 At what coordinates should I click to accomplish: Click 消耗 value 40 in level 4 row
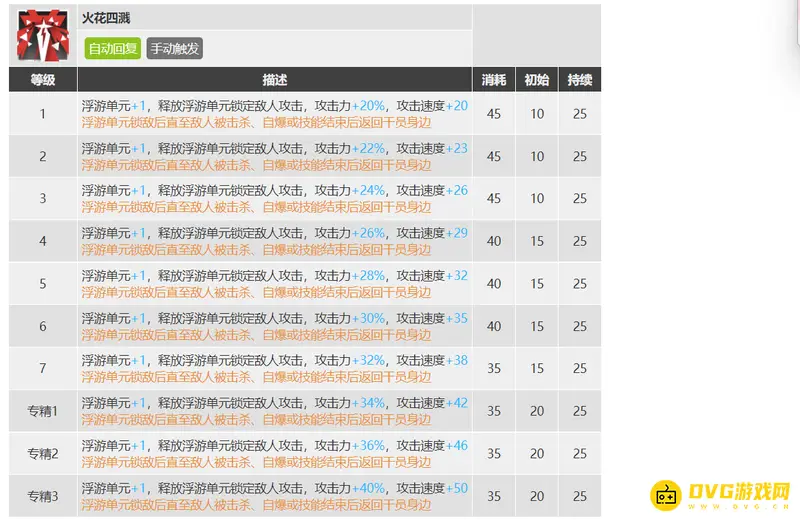pos(494,241)
